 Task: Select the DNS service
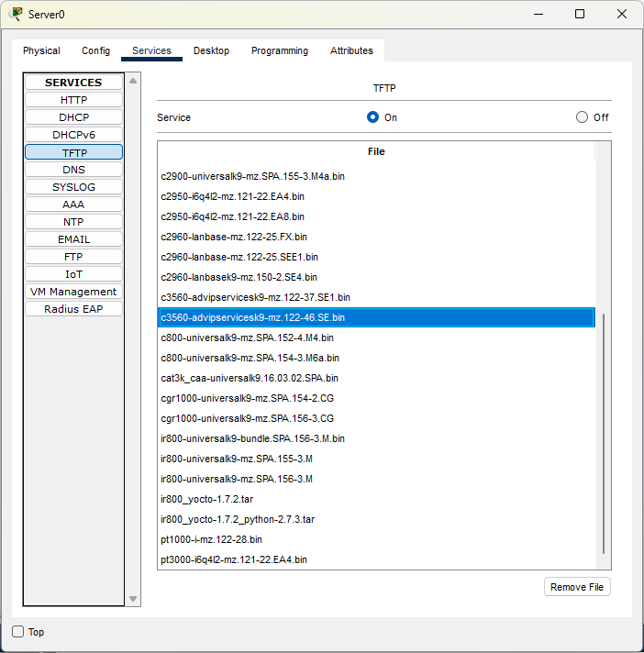[73, 170]
